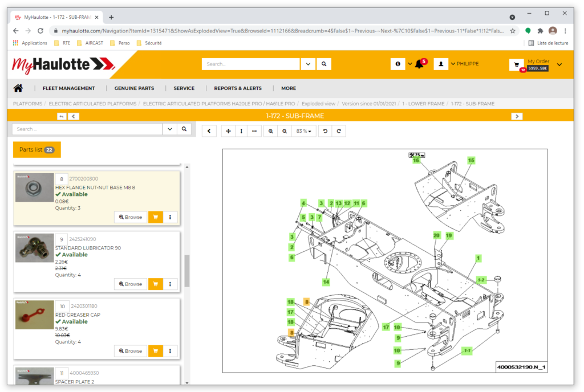Image resolution: width=584 pixels, height=392 pixels.
Task: Zoom in on the exploded view
Action: pos(271,131)
